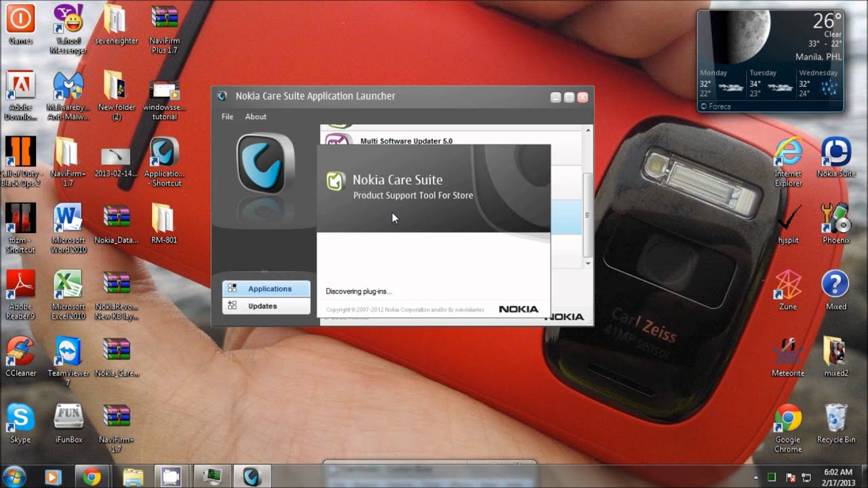Image resolution: width=868 pixels, height=488 pixels.
Task: Click the Multi Software Updater purple icon
Action: [338, 140]
